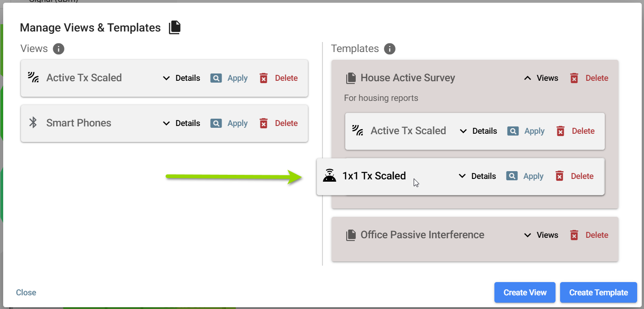This screenshot has width=644, height=309.
Task: Collapse Views of House Active Survey template
Action: (541, 78)
